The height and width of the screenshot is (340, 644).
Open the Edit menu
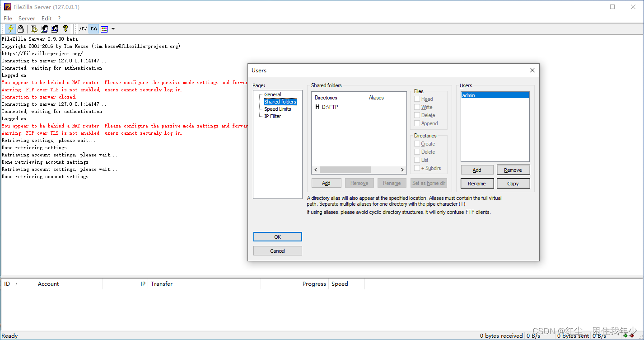coord(47,19)
